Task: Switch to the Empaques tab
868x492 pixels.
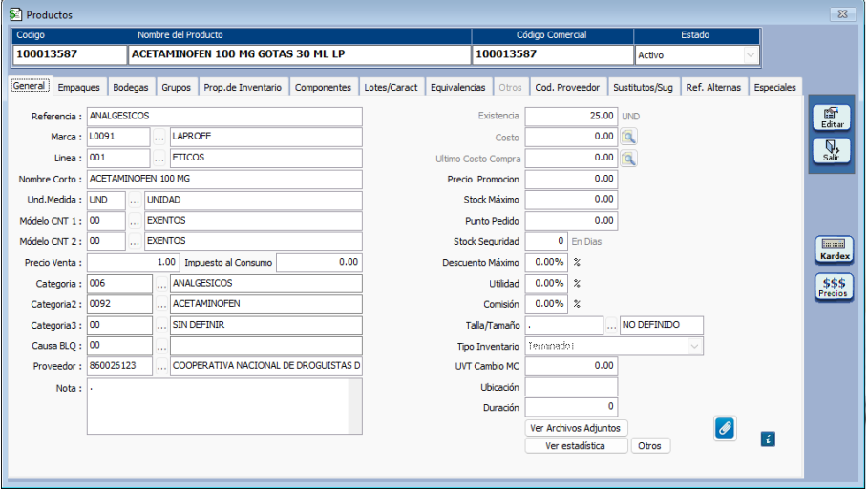Action: 78,87
